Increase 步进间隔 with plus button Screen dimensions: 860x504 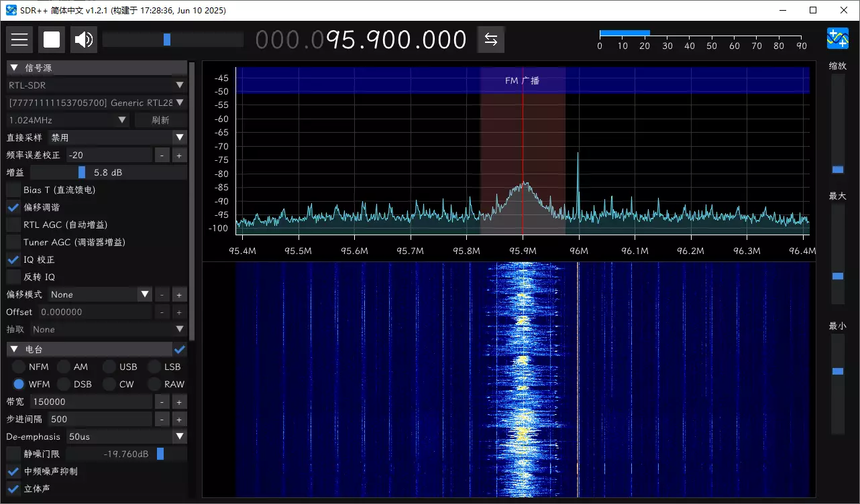tap(179, 419)
